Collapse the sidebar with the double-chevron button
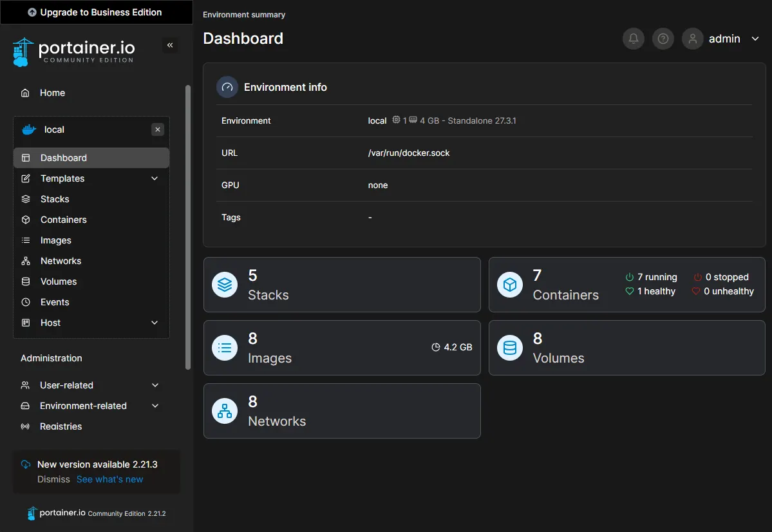The height and width of the screenshot is (532, 772). 170,45
